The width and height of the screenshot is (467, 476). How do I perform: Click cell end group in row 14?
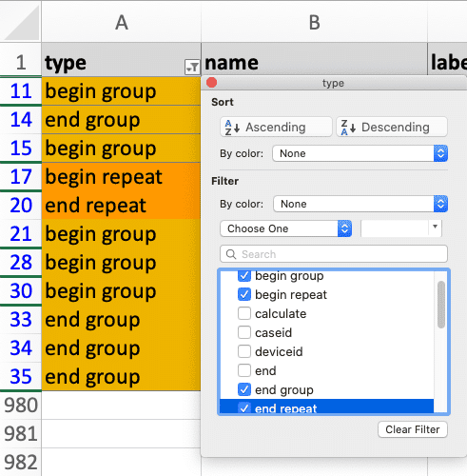[x=121, y=120]
